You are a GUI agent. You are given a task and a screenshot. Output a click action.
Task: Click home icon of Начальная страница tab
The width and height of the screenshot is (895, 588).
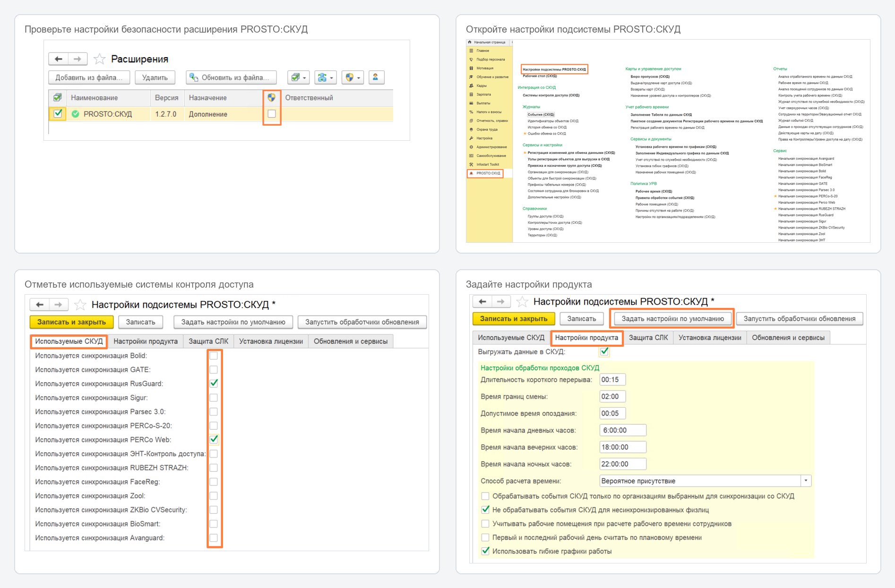tap(470, 42)
